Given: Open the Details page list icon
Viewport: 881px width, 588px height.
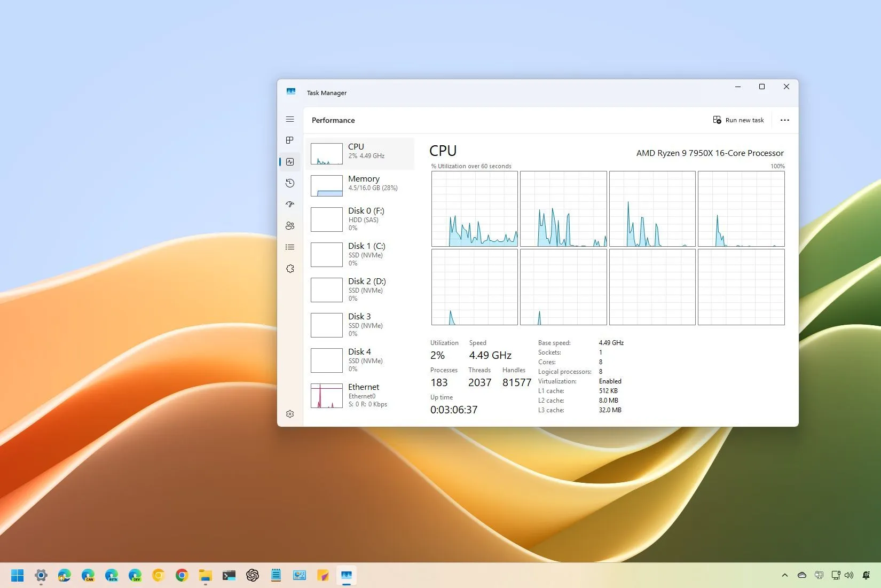Looking at the screenshot, I should click(290, 247).
